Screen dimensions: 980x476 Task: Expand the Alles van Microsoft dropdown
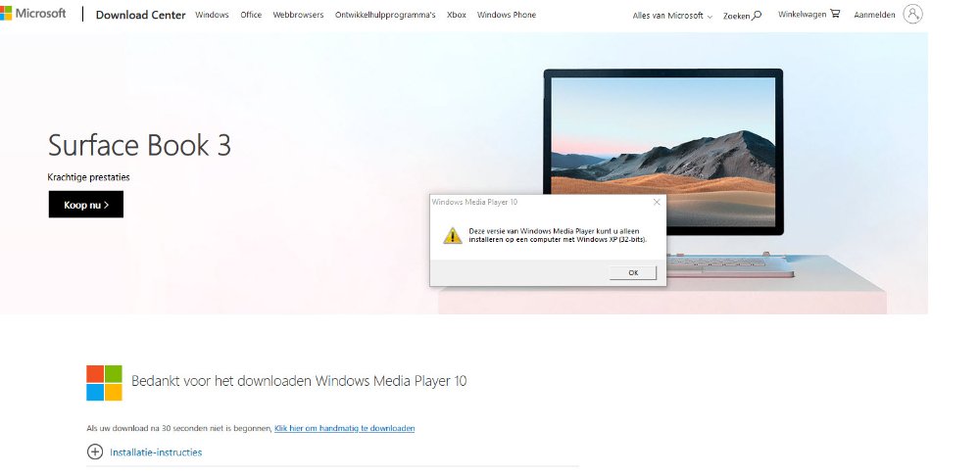click(x=672, y=16)
